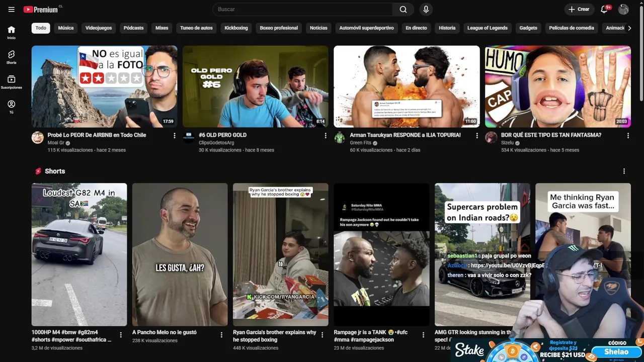The height and width of the screenshot is (362, 644).
Task: Select the Mixes filter chip
Action: (162, 28)
